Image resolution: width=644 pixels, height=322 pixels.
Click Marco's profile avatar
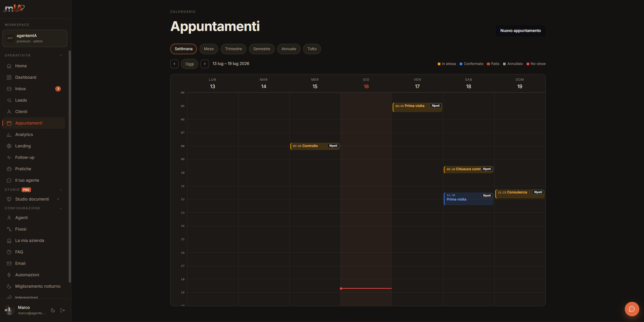[x=9, y=310]
